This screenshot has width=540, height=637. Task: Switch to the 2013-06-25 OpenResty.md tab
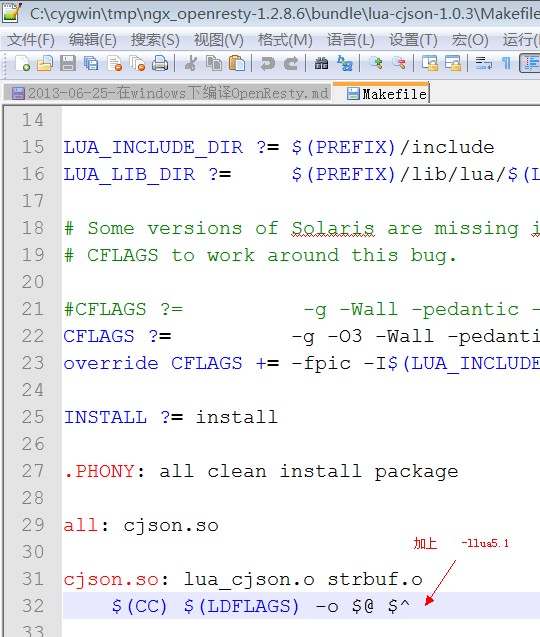[x=169, y=93]
